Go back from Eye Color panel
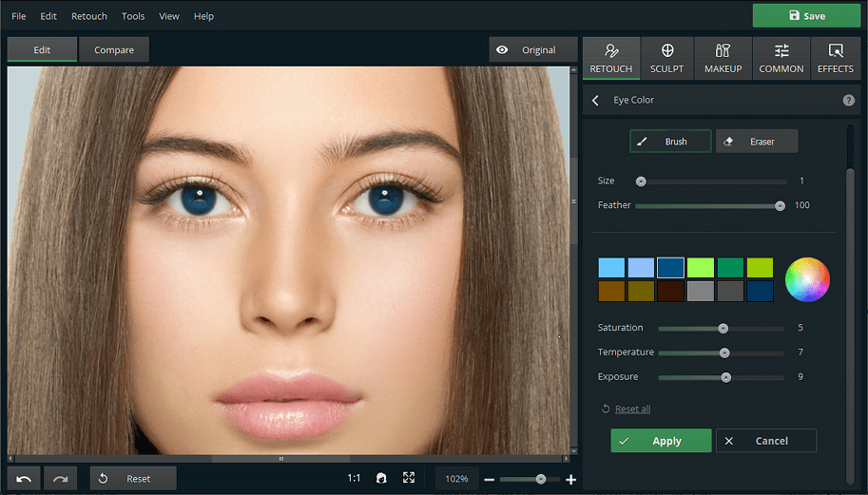 pos(596,101)
